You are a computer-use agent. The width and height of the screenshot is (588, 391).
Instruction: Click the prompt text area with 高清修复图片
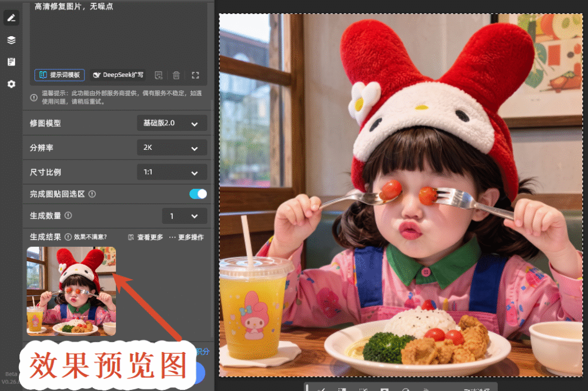(118, 36)
